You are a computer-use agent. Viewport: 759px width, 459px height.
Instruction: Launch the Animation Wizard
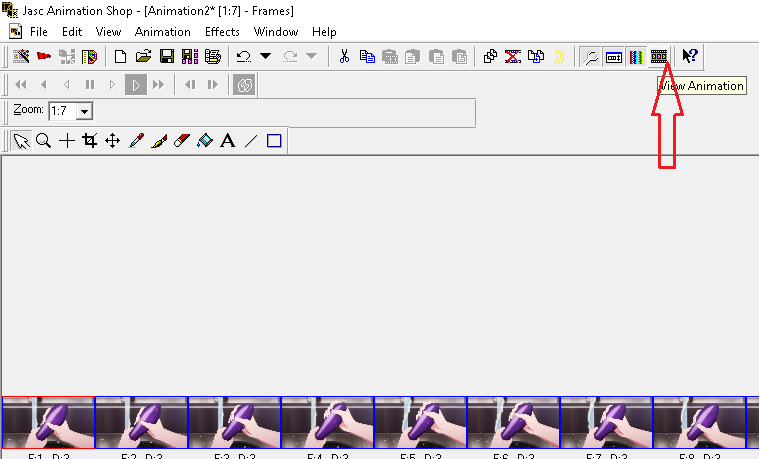click(21, 57)
